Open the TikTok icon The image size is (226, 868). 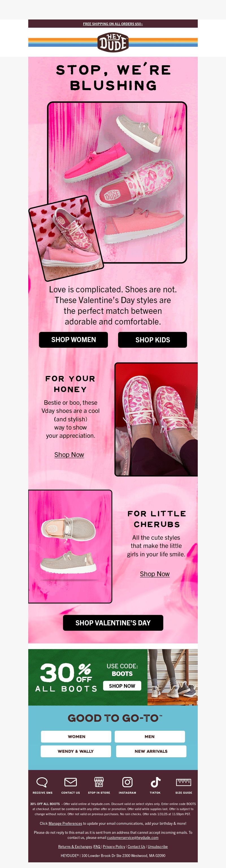pos(155,782)
